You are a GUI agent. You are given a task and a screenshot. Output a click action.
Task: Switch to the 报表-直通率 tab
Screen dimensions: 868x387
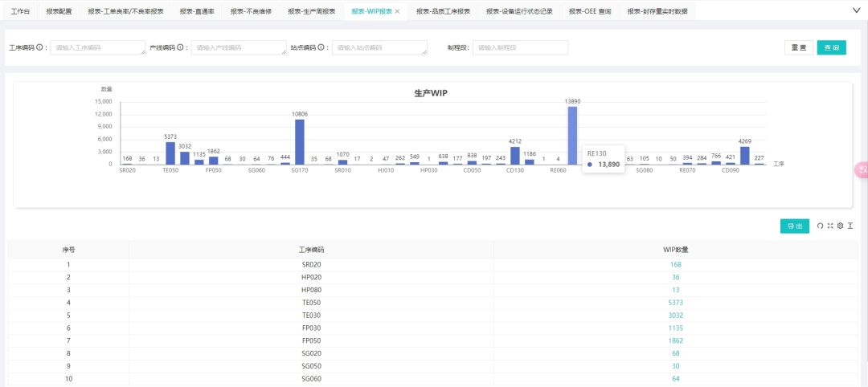197,11
